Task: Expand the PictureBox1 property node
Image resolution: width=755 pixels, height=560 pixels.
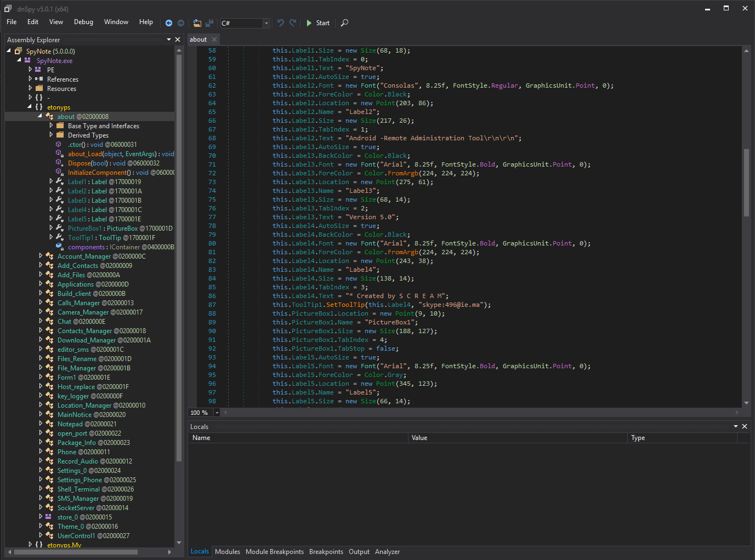Action: (x=51, y=228)
